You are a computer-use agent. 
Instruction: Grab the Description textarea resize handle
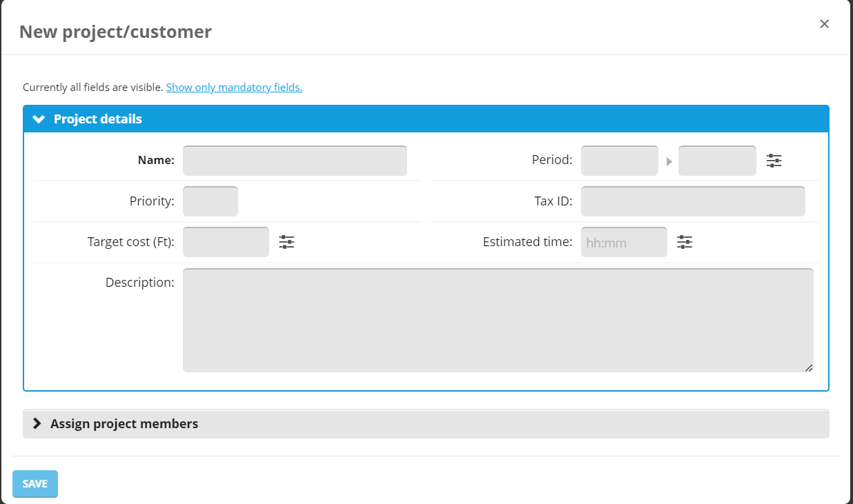tap(809, 368)
